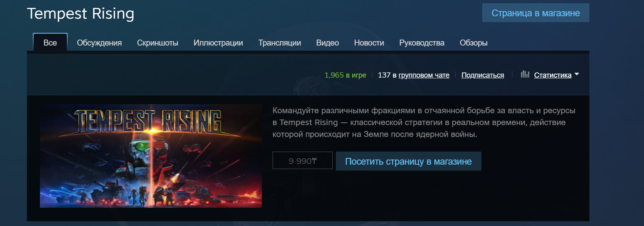
Task: Open the групповом чате link
Action: click(424, 75)
